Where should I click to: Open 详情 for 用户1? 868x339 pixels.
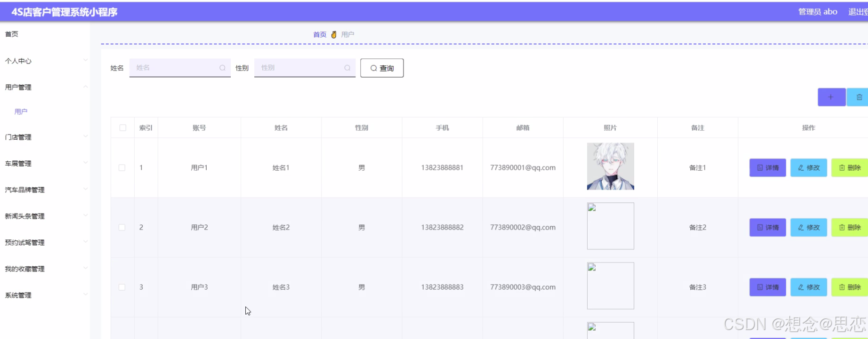pyautogui.click(x=767, y=168)
